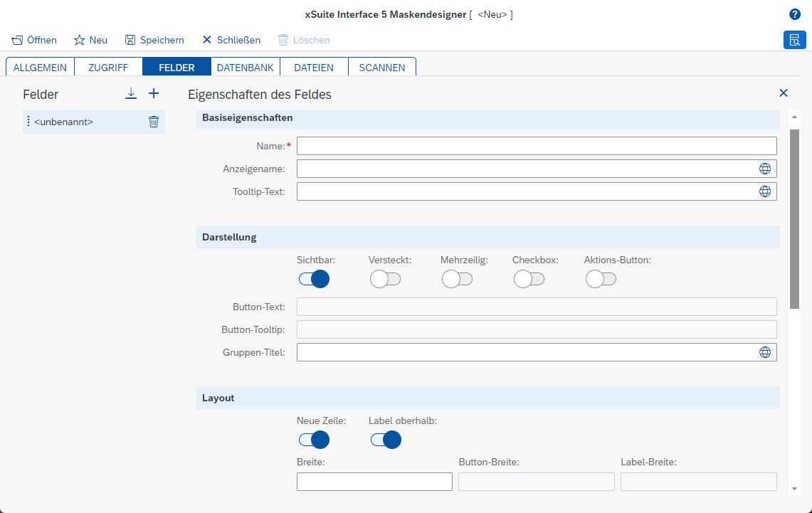Click the globe icon next to Tooltip-Text
The width and height of the screenshot is (812, 513).
click(765, 191)
